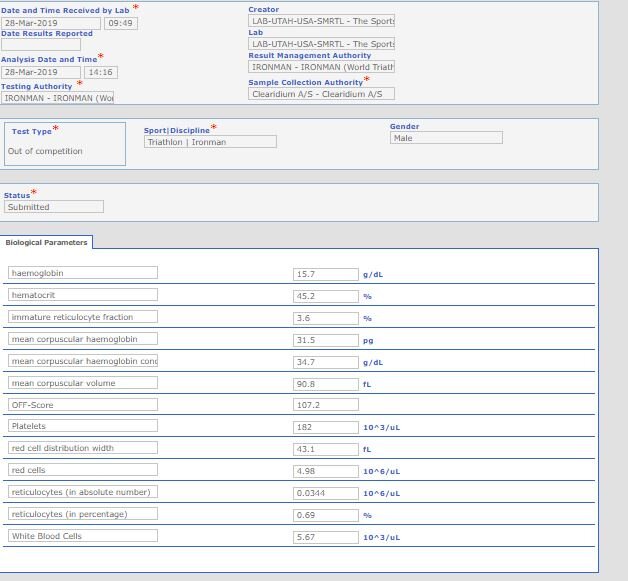Click the hematocrit parameter name field

pos(83,295)
